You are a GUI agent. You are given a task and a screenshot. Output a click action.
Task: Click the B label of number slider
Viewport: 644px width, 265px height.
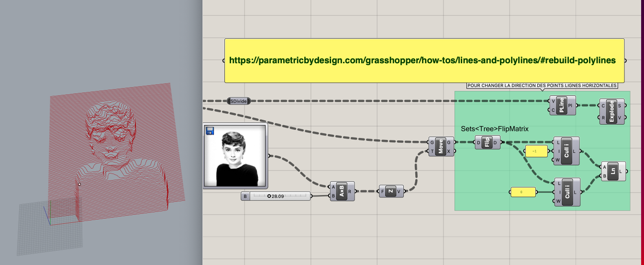[x=245, y=196]
